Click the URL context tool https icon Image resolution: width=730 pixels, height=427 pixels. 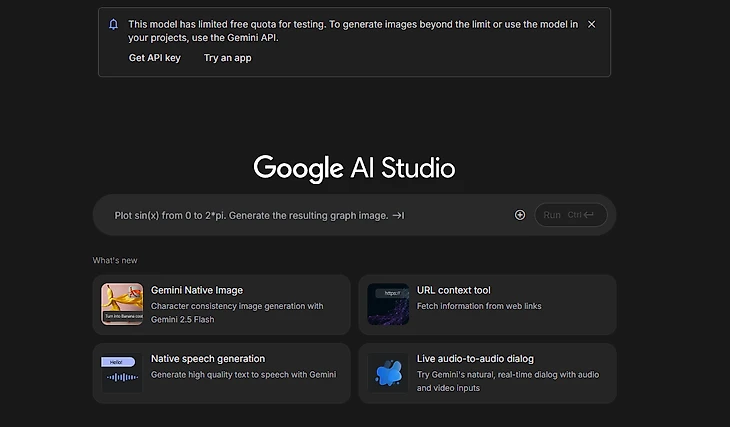click(x=388, y=304)
